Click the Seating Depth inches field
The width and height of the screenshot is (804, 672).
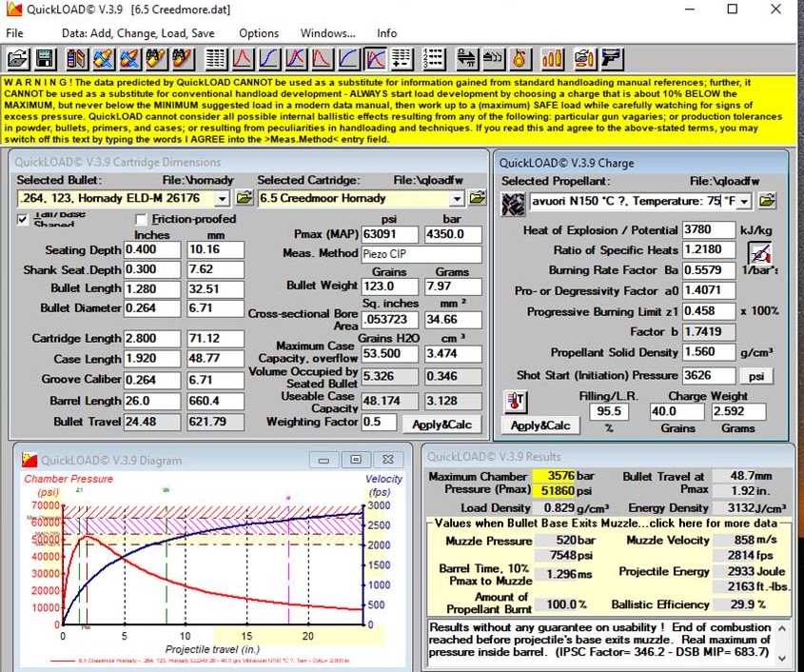pos(152,249)
